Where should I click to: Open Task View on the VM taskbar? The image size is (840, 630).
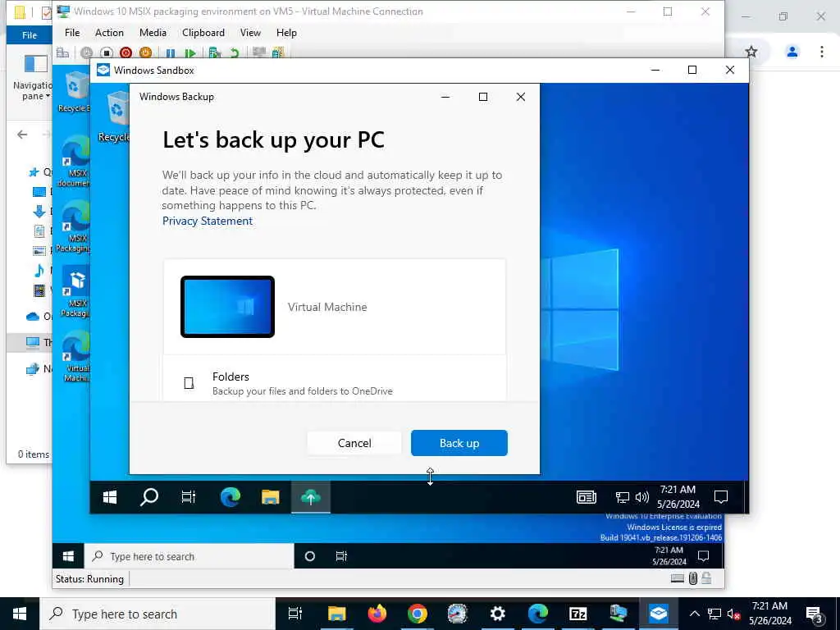(341, 556)
